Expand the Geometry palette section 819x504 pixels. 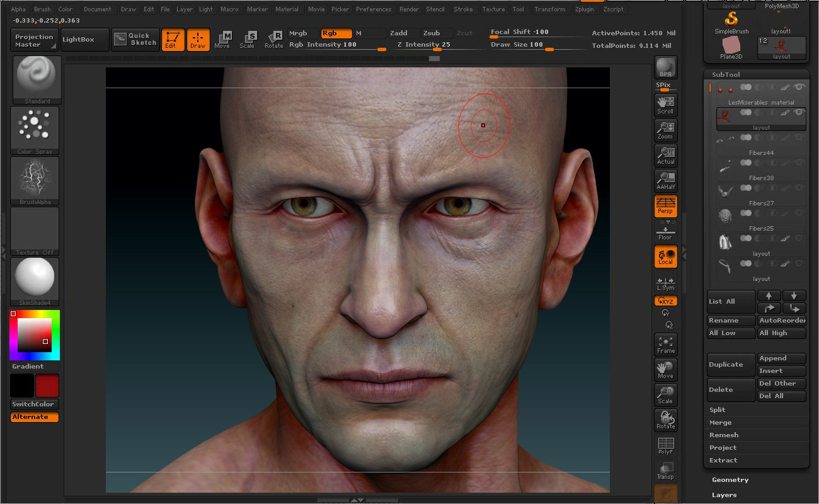(x=730, y=480)
